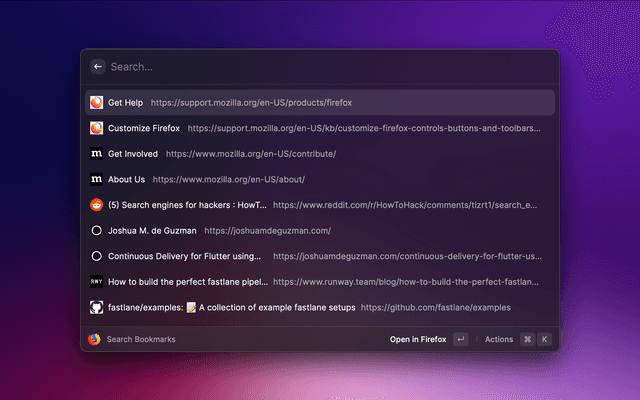Image resolution: width=640 pixels, height=400 pixels.
Task: Click Firefox icon beside Customize Firefox
Action: point(96,128)
